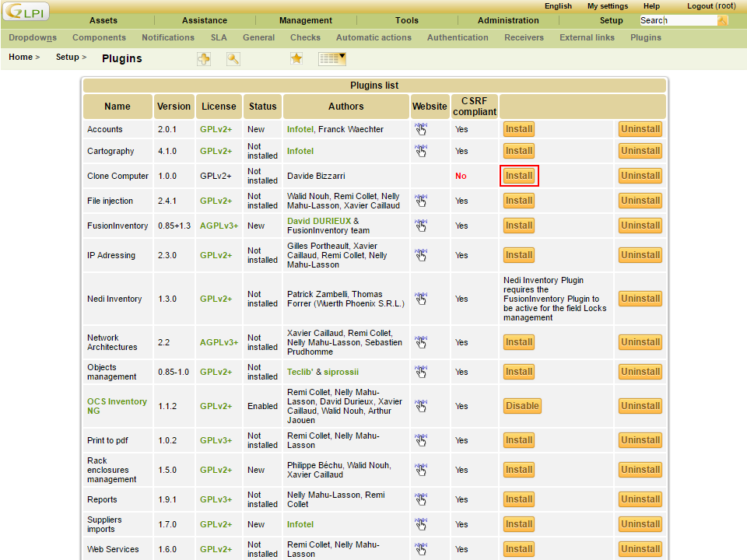
Task: Open website icon for Suppliers imports plugin
Action: coord(421,523)
